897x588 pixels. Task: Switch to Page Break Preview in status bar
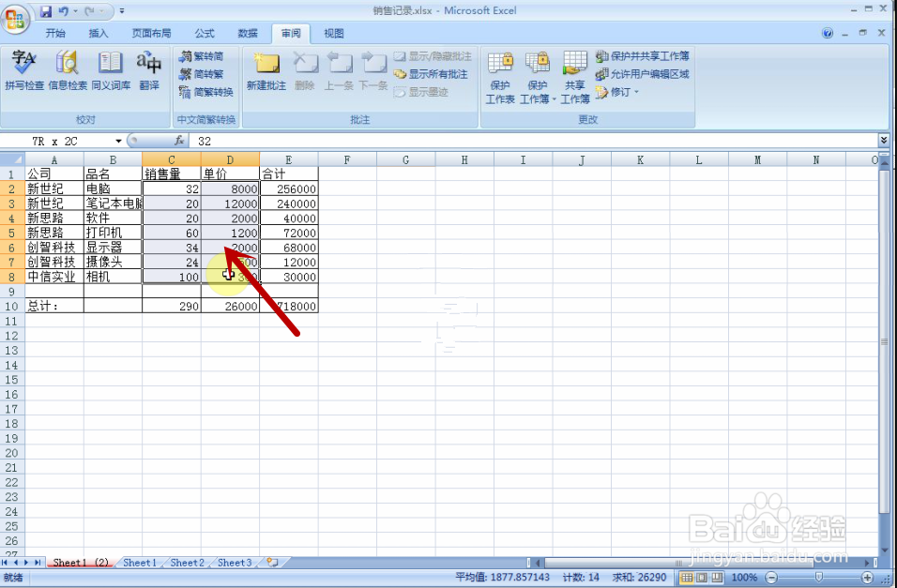click(717, 577)
